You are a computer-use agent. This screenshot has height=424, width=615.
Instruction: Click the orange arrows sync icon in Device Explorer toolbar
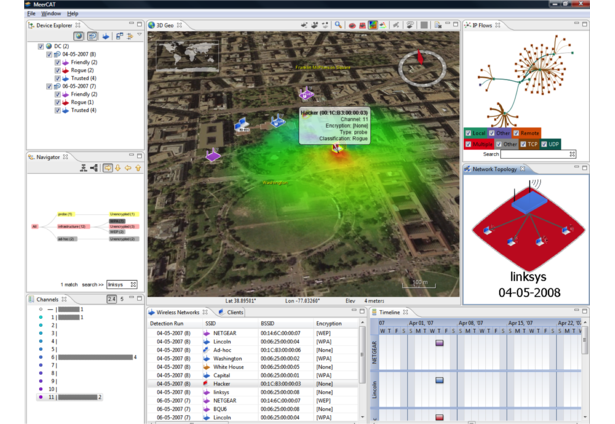click(x=130, y=36)
